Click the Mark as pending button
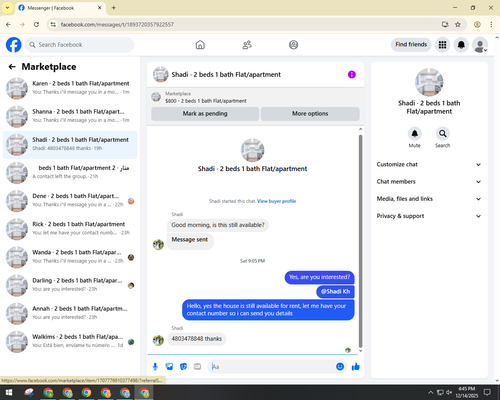 coord(205,114)
